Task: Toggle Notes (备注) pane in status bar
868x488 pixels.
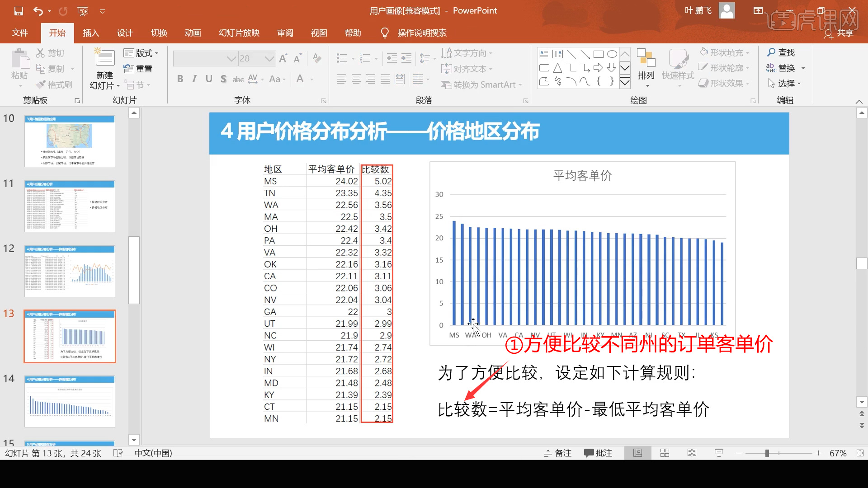Action: [x=558, y=453]
